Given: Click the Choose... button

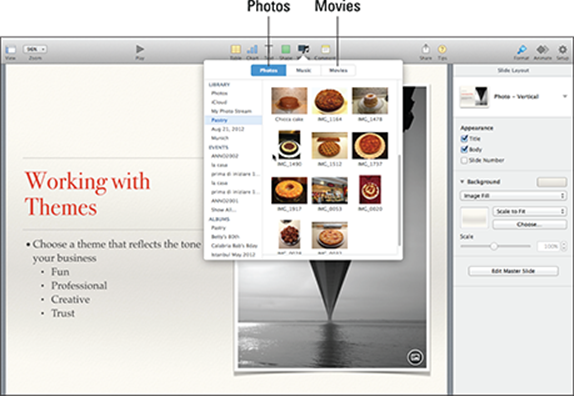Looking at the screenshot, I should (x=529, y=224).
